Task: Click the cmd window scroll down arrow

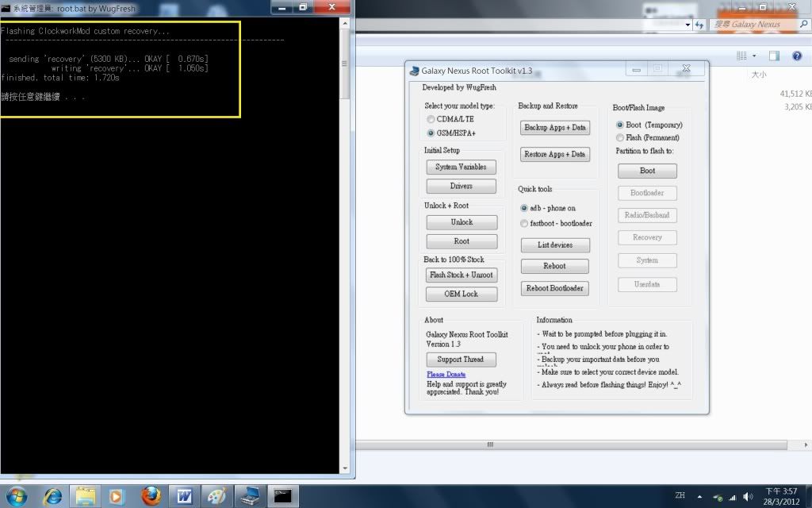Action: (x=345, y=468)
